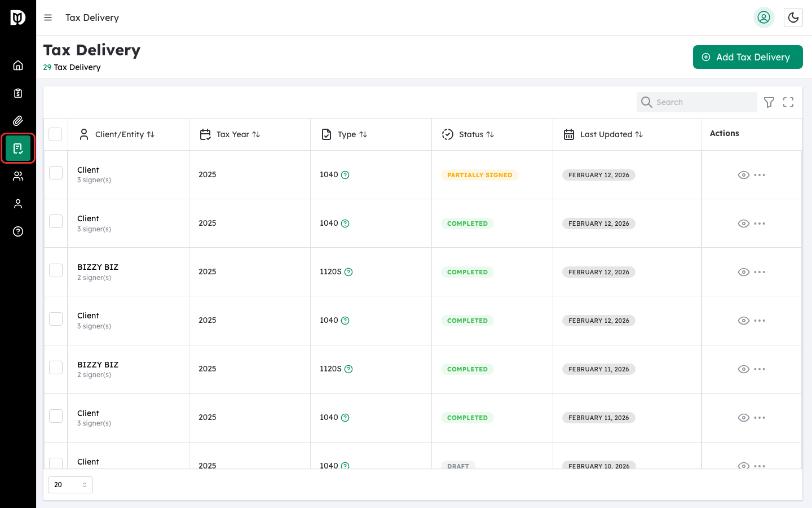812x508 pixels.
Task: Click the paperclip attachments sidebar icon
Action: [18, 121]
